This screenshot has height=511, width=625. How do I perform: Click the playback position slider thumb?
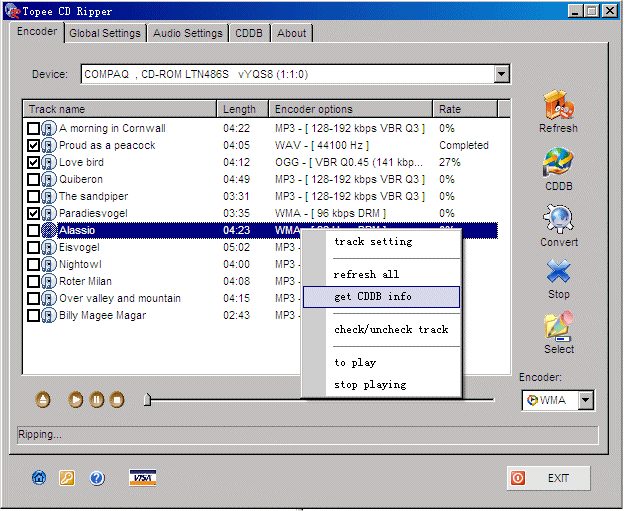pos(147,399)
